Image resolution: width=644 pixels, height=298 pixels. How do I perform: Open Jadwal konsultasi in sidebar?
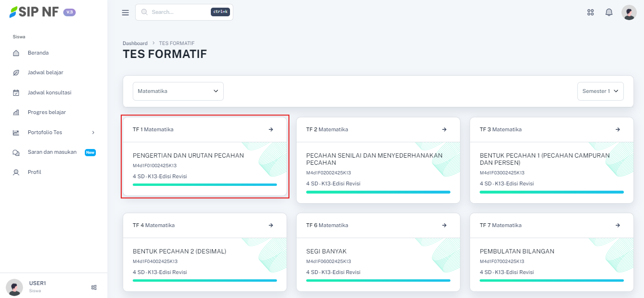49,92
